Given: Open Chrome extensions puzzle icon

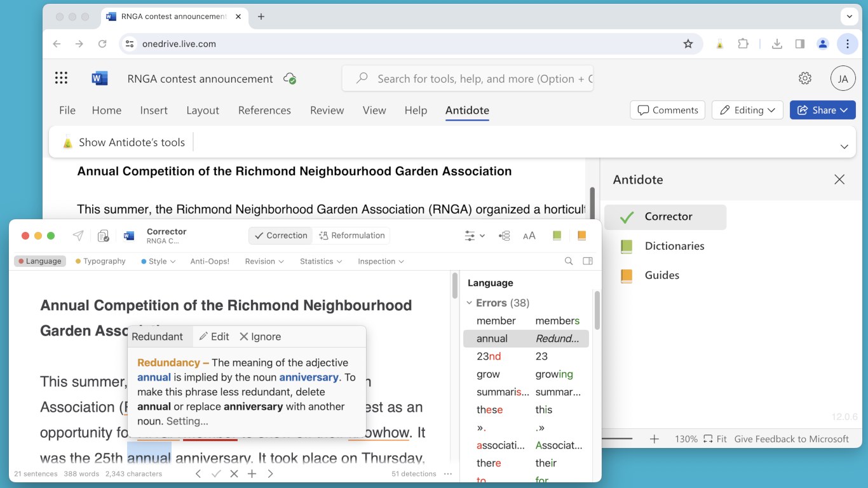Looking at the screenshot, I should pyautogui.click(x=743, y=44).
